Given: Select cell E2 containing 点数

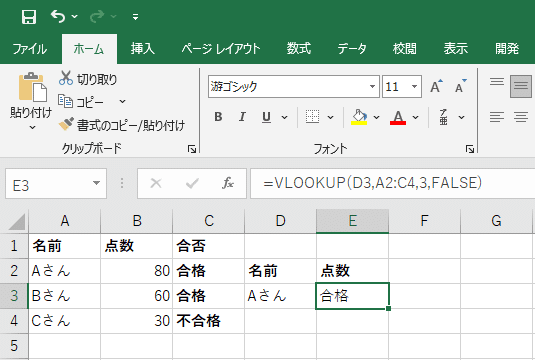Looking at the screenshot, I should click(x=352, y=271).
